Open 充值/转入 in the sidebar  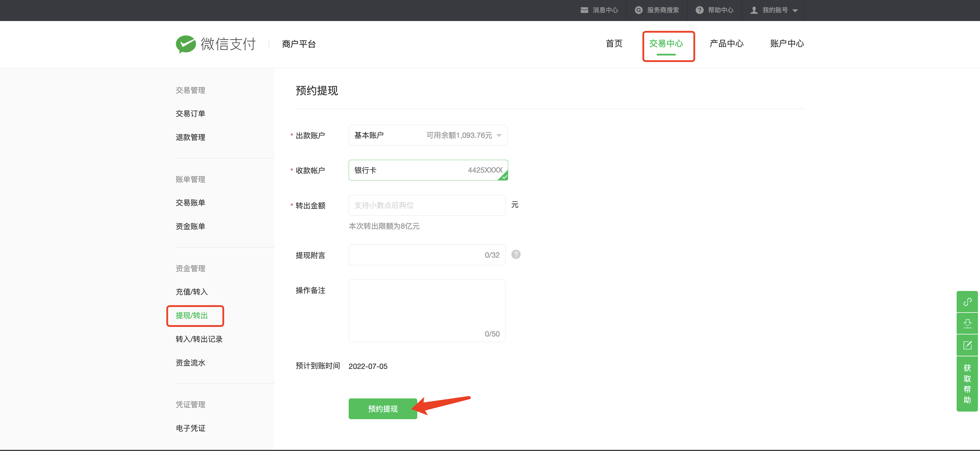pos(191,292)
